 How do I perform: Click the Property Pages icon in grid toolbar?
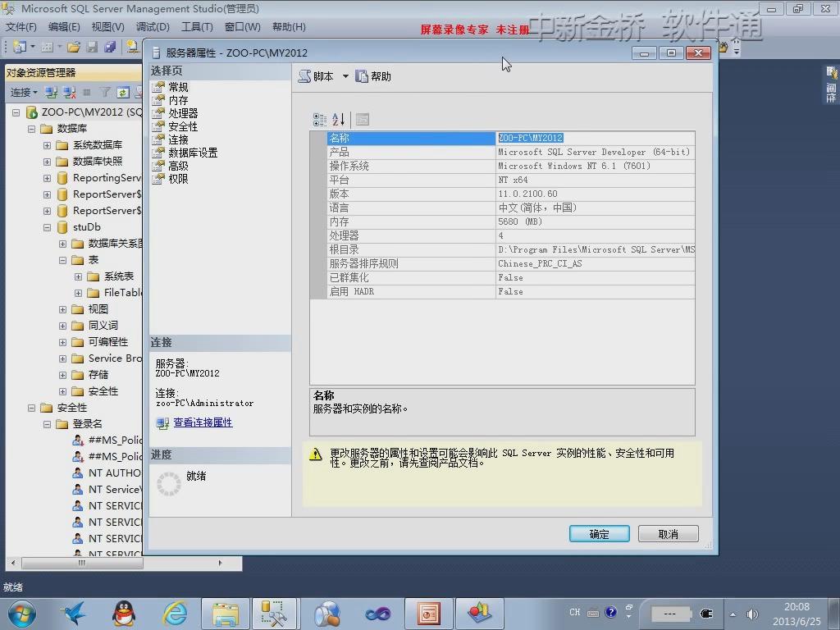(x=363, y=120)
